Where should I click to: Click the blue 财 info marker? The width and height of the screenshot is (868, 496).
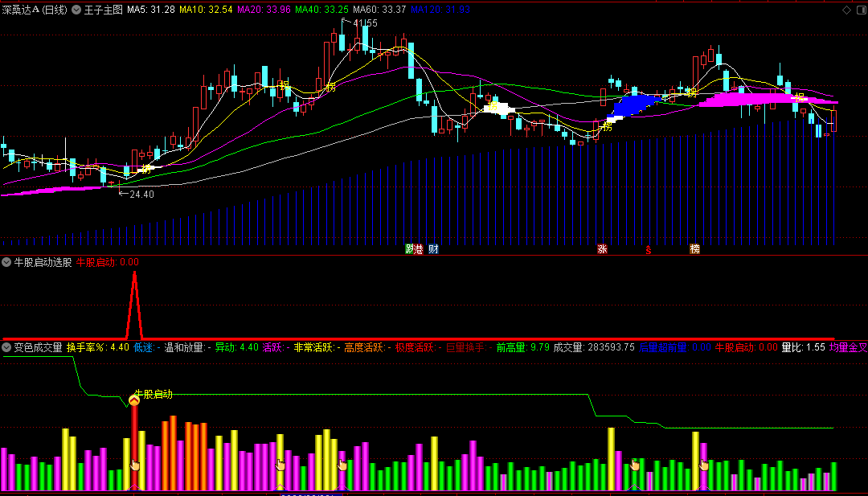coord(433,249)
